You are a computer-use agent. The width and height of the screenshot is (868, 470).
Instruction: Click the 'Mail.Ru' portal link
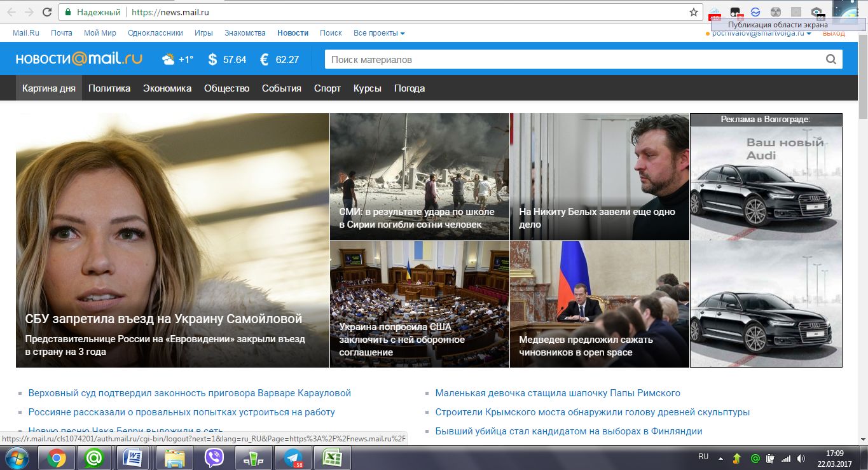pyautogui.click(x=26, y=33)
